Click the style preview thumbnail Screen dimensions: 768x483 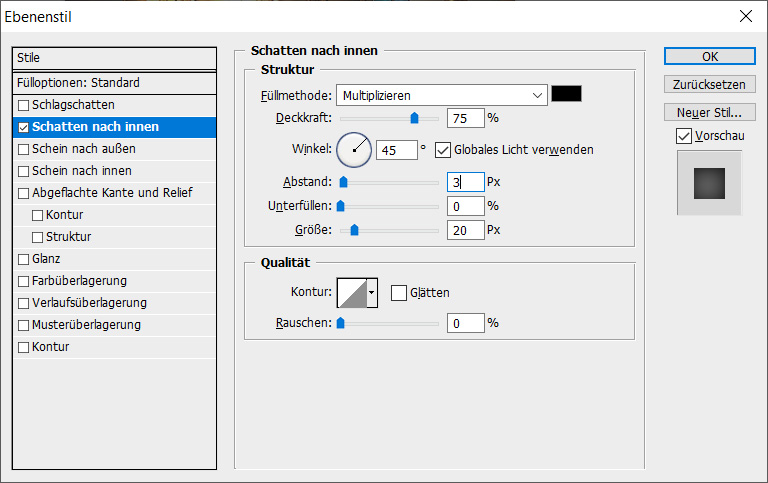709,183
